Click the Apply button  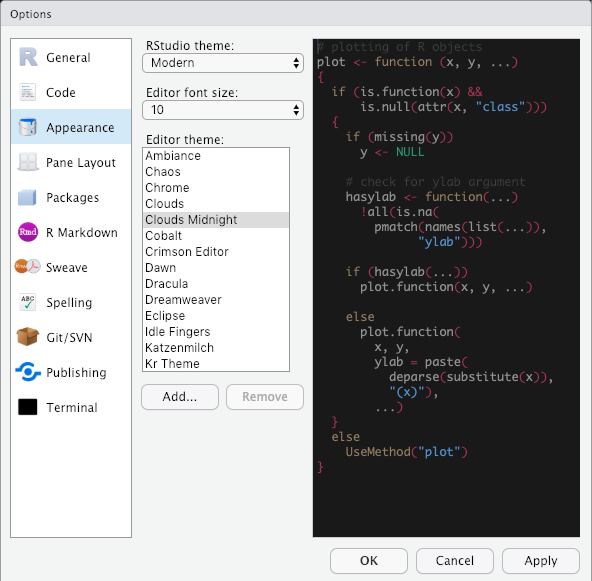(541, 561)
